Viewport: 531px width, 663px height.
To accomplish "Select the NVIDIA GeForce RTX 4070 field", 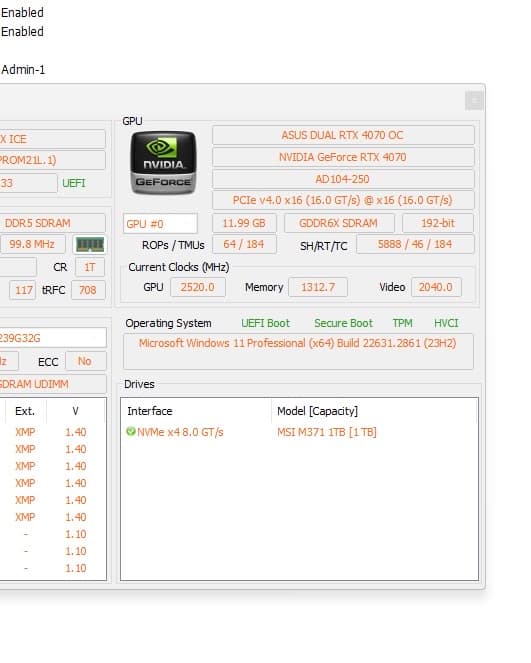I will 343,157.
